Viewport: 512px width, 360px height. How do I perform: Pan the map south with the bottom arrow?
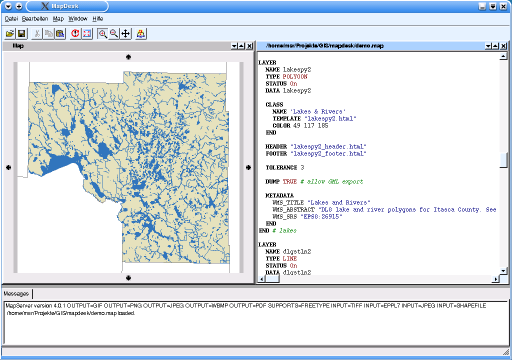tap(128, 278)
